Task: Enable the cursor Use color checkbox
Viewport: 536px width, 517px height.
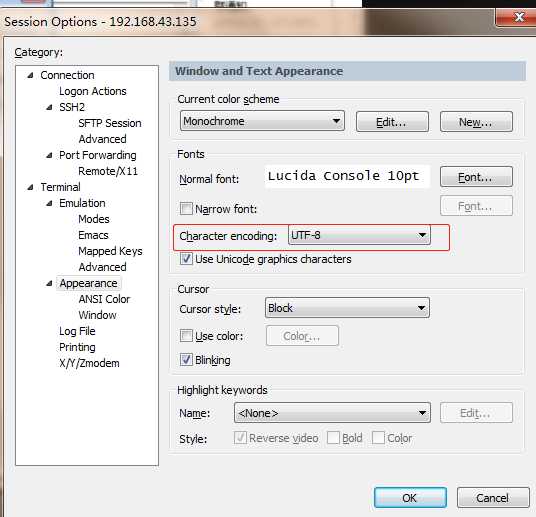Action: [186, 336]
